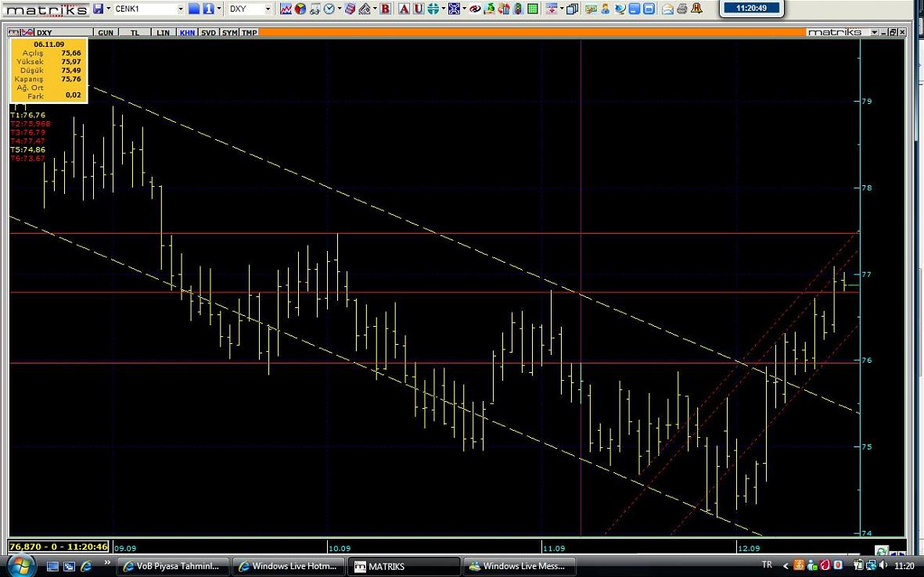Open the DXY symbol dropdown
Screen dimensions: 924x577
(268, 9)
